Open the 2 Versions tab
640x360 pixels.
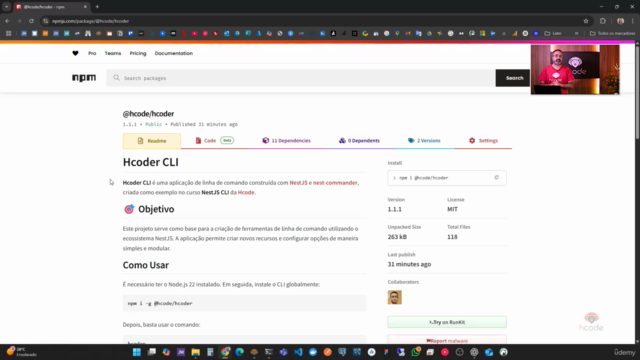(x=424, y=140)
